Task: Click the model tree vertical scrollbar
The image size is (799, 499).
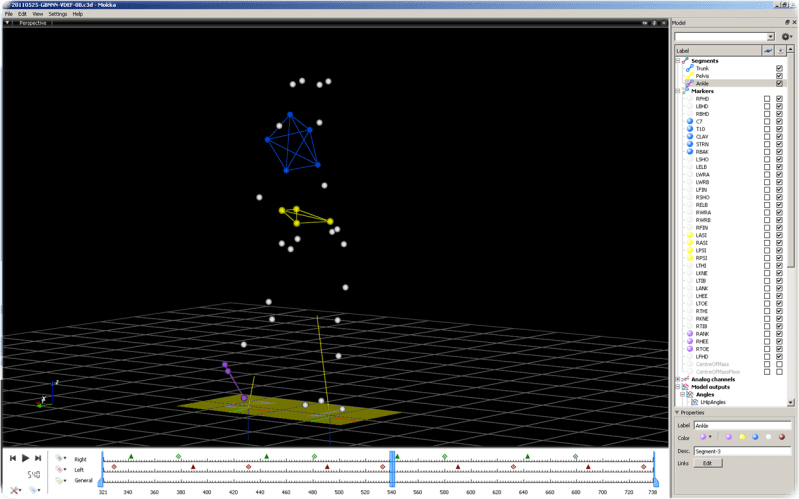Action: coord(790,225)
